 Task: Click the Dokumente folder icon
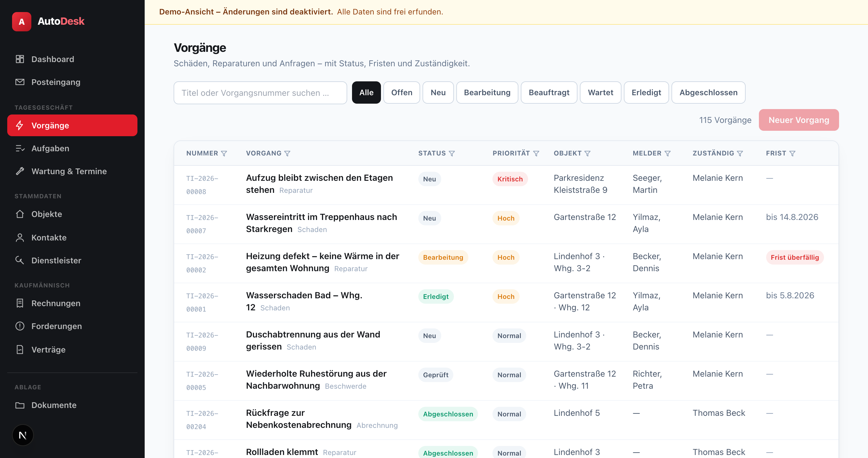tap(20, 405)
